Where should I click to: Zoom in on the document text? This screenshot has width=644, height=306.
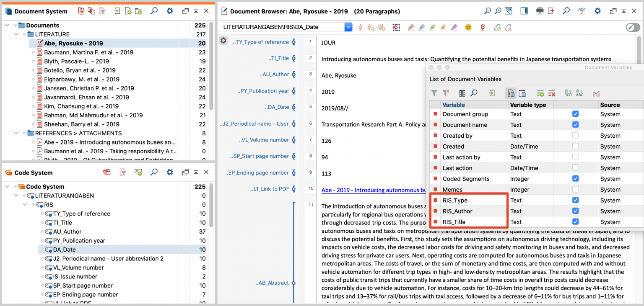[498, 11]
